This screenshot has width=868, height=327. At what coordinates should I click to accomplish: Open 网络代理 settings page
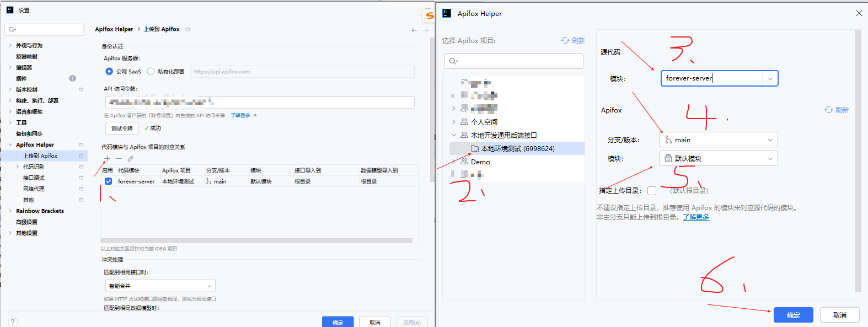click(x=34, y=189)
